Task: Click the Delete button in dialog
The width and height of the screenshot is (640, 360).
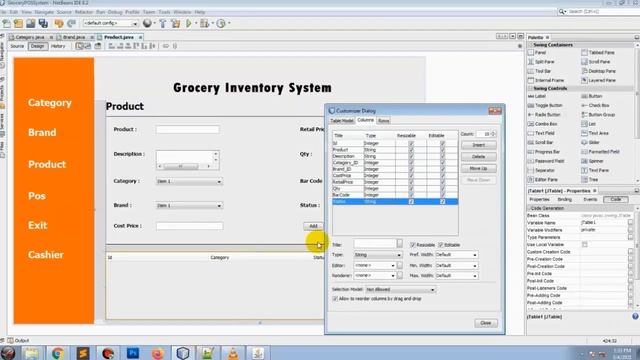Action: (x=479, y=157)
